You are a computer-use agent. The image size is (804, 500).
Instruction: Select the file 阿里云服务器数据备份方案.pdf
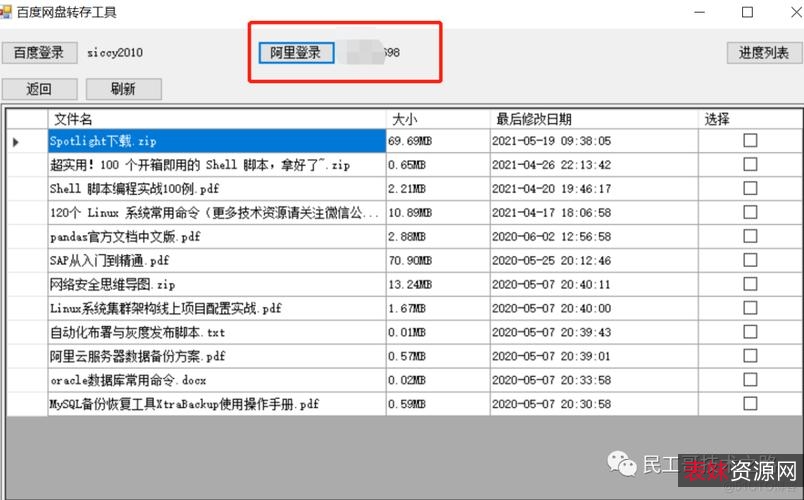click(217, 356)
